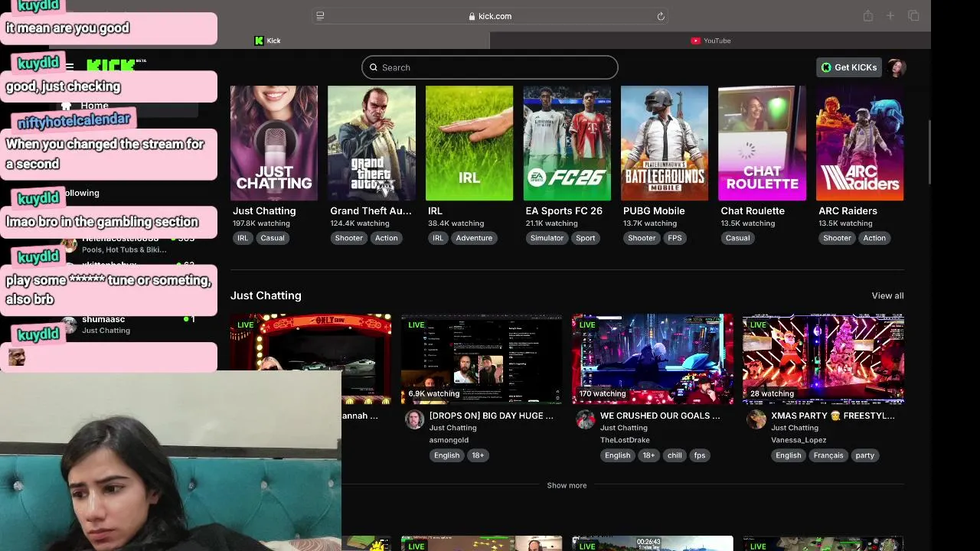
Task: Click the 'Just Chatting' category title link
Action: pyautogui.click(x=264, y=210)
